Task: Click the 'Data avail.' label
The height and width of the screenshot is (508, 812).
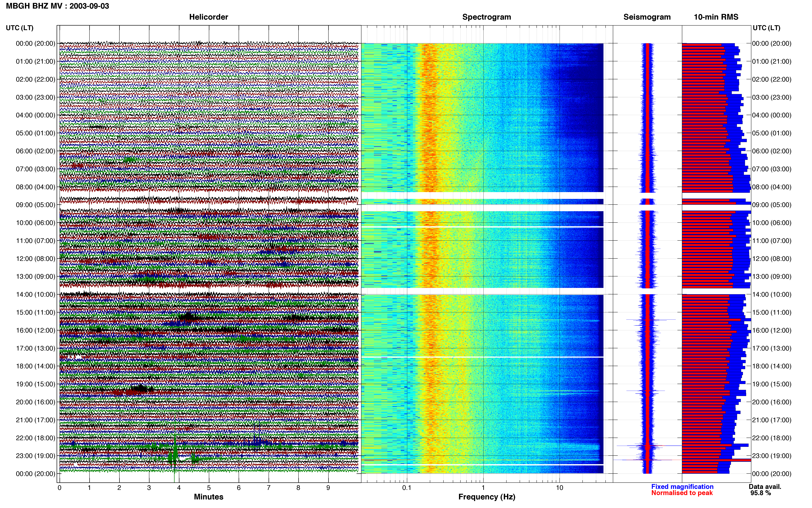Action: (x=765, y=486)
